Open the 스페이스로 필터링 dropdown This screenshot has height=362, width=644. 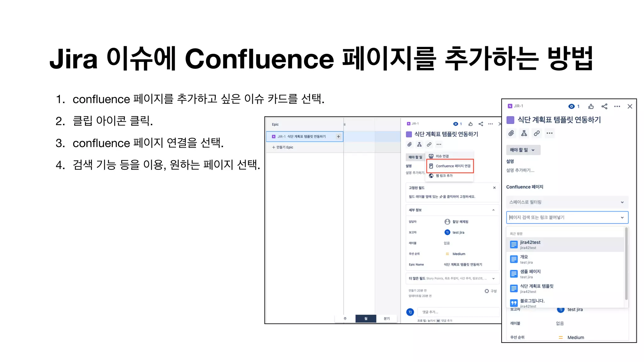(x=567, y=202)
